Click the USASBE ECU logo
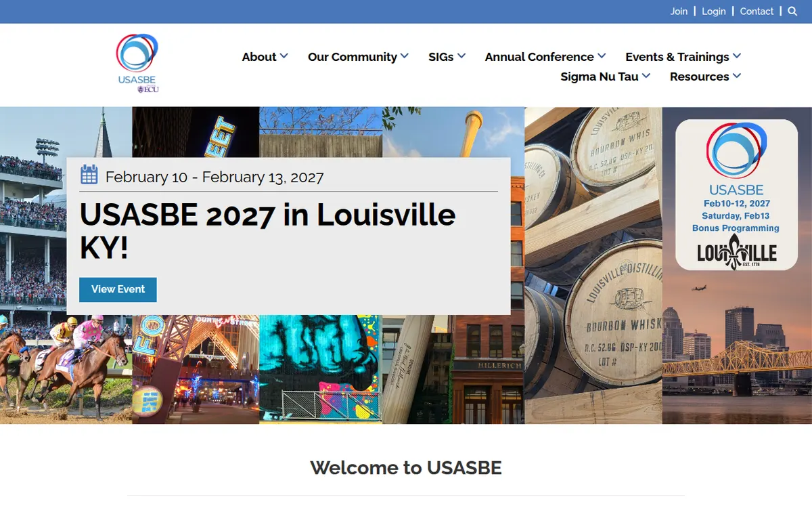This screenshot has height=508, width=812. tap(137, 64)
